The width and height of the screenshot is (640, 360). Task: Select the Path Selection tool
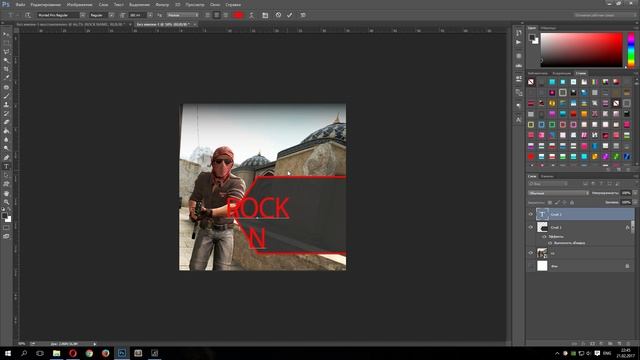click(x=6, y=175)
